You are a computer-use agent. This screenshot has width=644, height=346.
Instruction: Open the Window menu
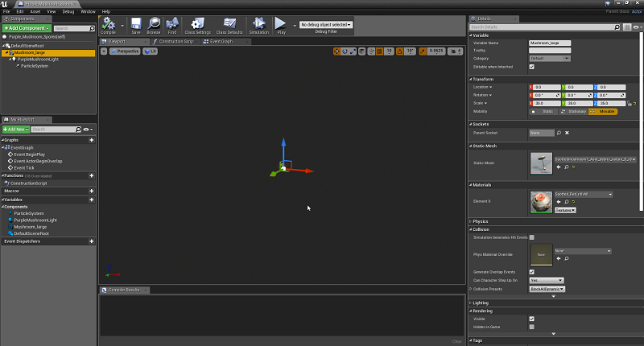click(88, 11)
